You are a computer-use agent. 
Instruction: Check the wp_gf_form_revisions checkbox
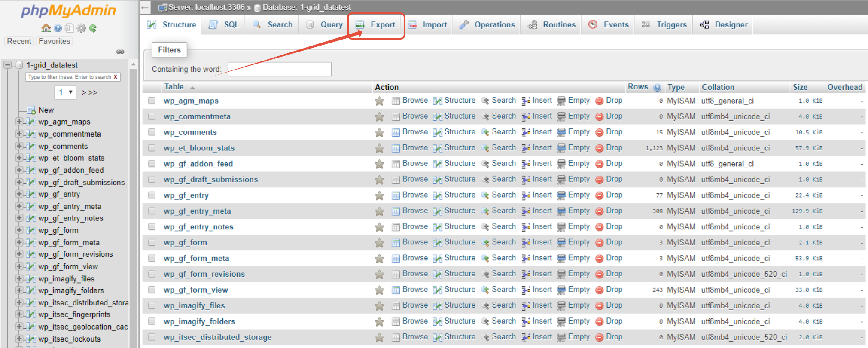click(152, 274)
